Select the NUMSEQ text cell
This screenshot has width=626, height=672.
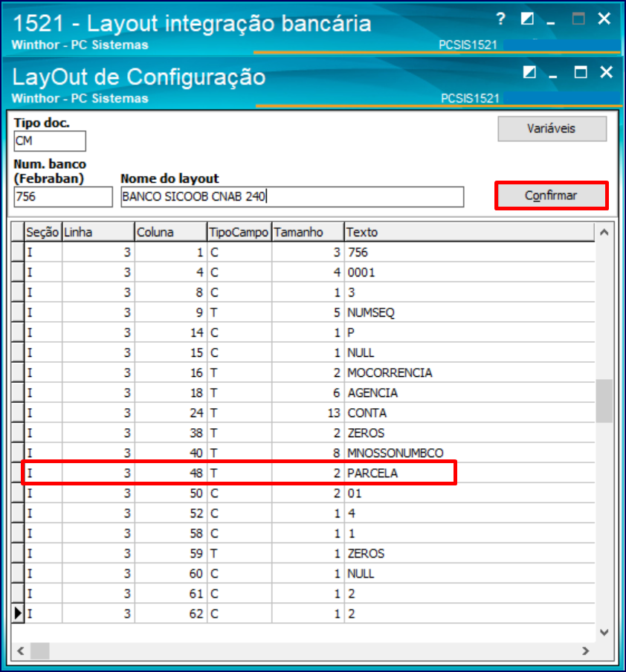(470, 312)
